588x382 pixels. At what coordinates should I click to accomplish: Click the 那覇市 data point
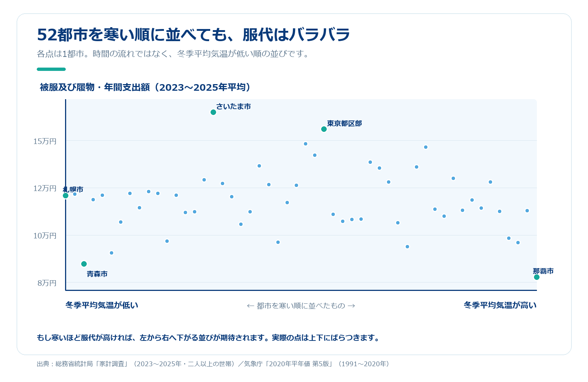pyautogui.click(x=537, y=277)
